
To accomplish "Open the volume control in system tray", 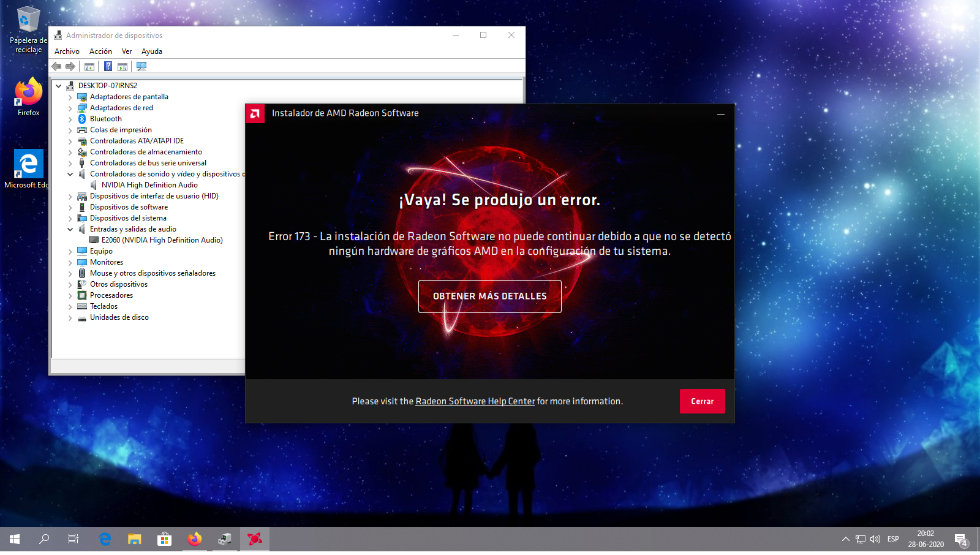I will coord(875,539).
